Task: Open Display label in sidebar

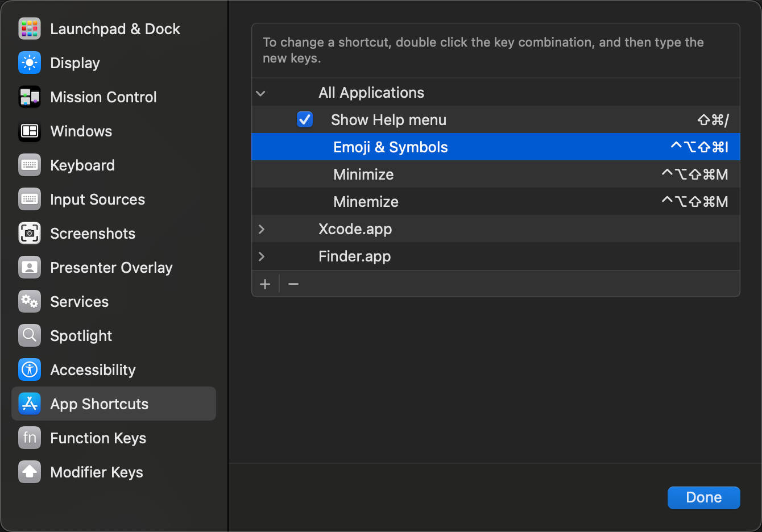Action: coord(75,63)
